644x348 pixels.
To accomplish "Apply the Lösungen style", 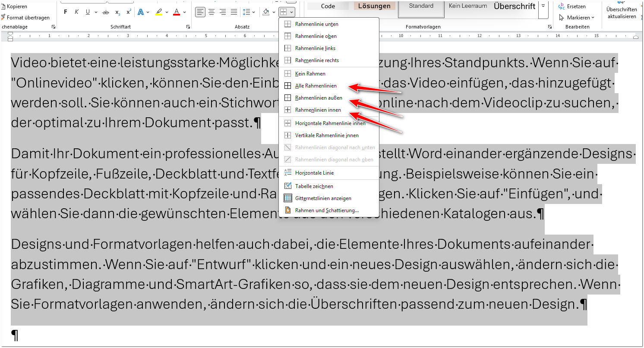I will click(374, 6).
